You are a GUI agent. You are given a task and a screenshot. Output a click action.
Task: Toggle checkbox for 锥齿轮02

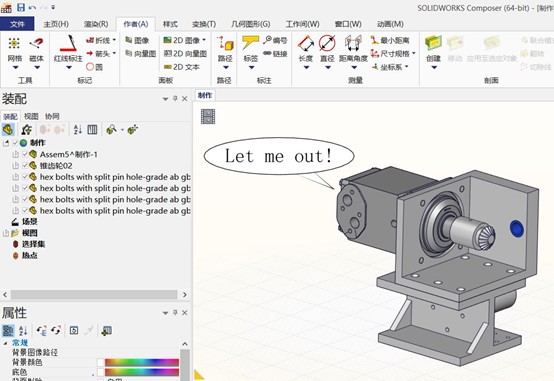tap(25, 165)
